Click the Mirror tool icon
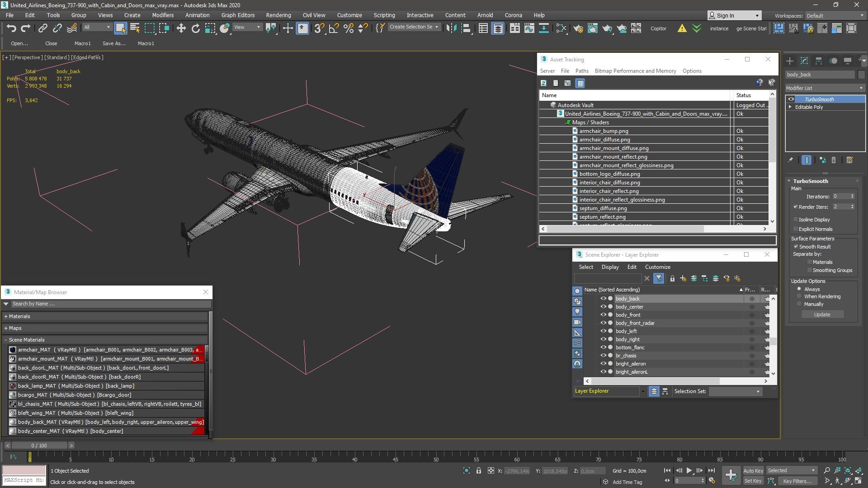The width and height of the screenshot is (868, 488). click(x=451, y=28)
